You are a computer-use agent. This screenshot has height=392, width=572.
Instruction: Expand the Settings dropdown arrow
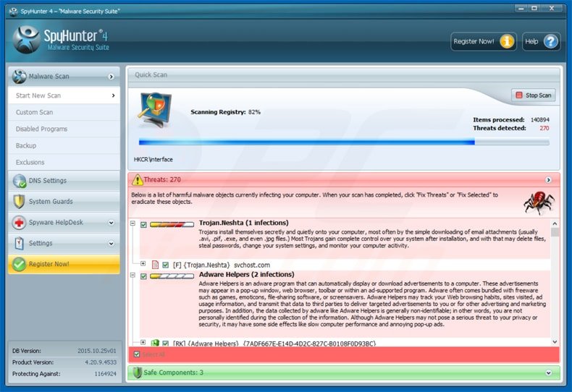[112, 243]
